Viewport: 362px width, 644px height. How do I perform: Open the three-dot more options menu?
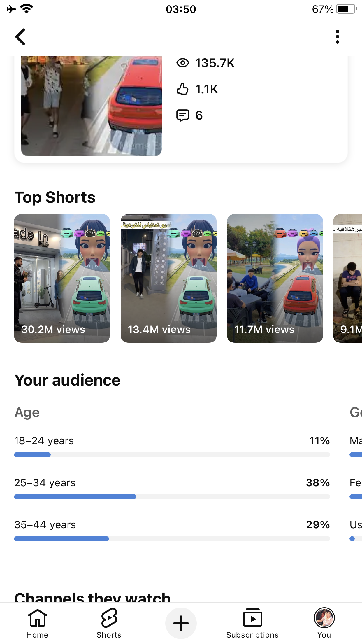(x=337, y=37)
